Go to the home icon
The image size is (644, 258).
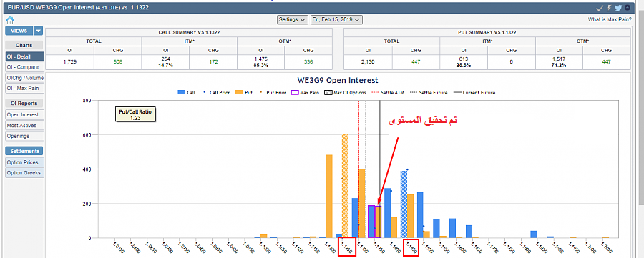[10, 20]
